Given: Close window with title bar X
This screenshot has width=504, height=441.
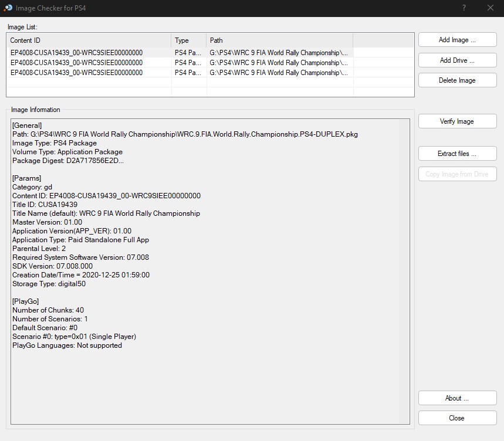Looking at the screenshot, I should [x=490, y=8].
